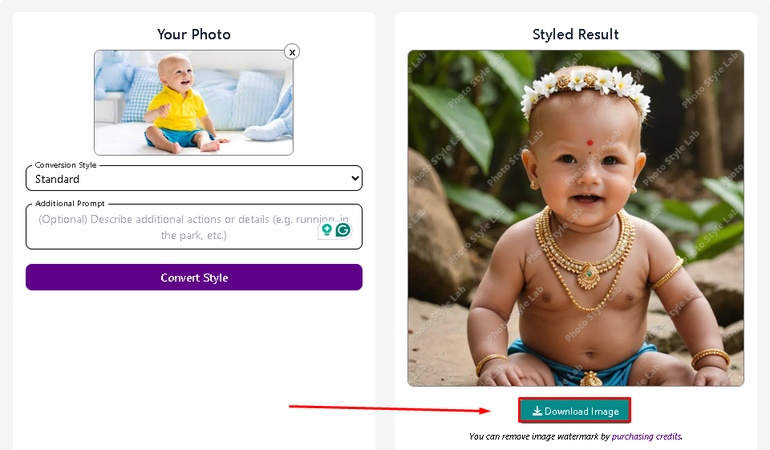This screenshot has width=770, height=450.
Task: Click the red arrow pointing to Download
Action: click(390, 407)
